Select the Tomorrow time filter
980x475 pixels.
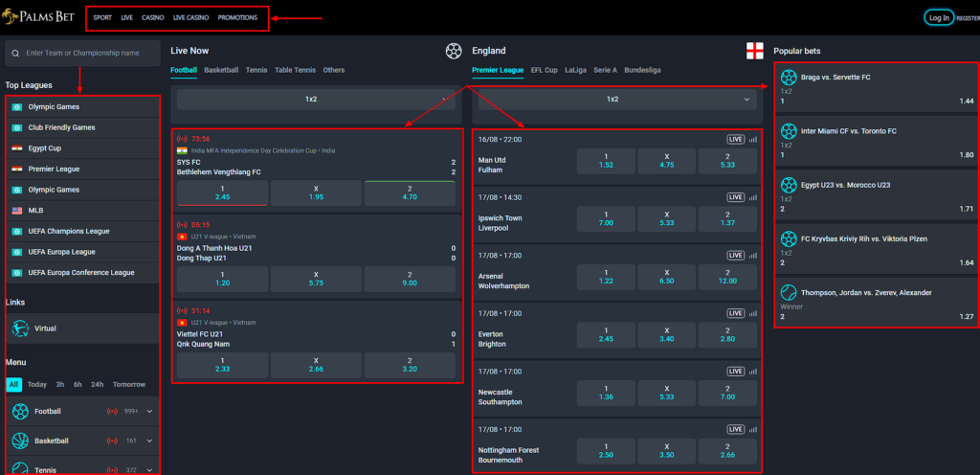129,384
